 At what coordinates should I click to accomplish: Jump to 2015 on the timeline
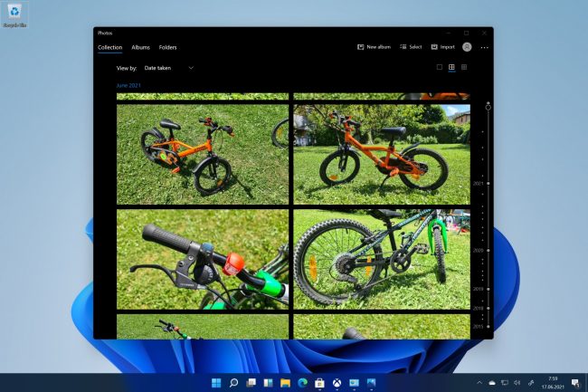tap(479, 326)
